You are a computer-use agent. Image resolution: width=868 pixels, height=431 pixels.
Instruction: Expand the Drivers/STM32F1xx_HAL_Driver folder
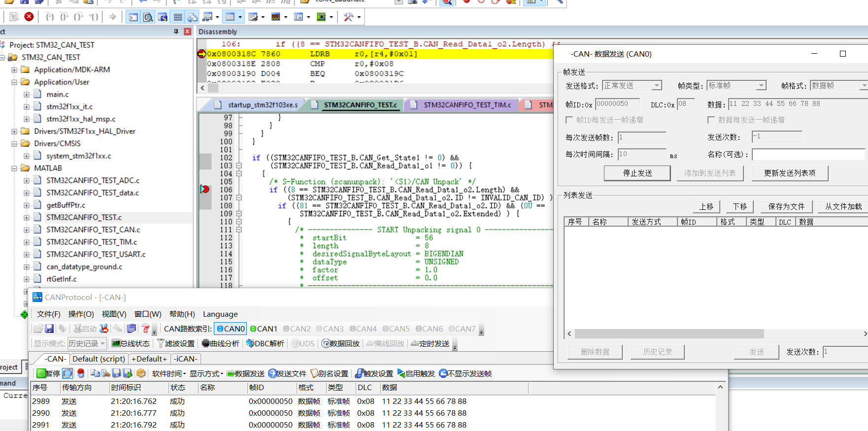click(14, 132)
